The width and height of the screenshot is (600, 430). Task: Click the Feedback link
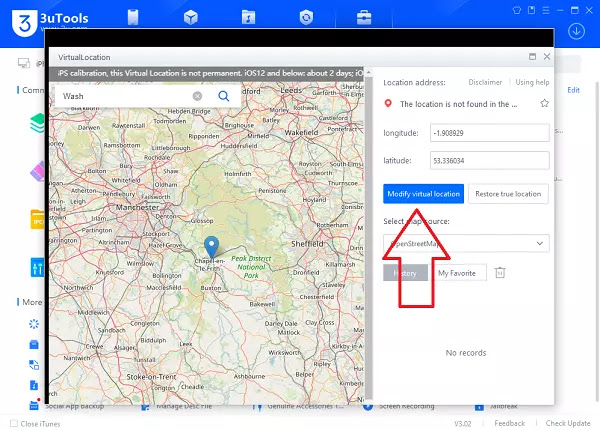click(509, 423)
